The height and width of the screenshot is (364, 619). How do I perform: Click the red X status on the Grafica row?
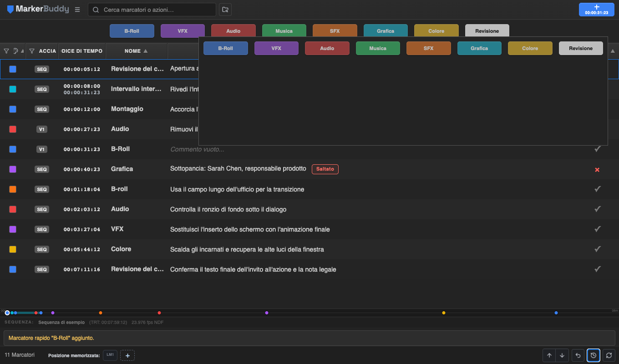pos(597,170)
